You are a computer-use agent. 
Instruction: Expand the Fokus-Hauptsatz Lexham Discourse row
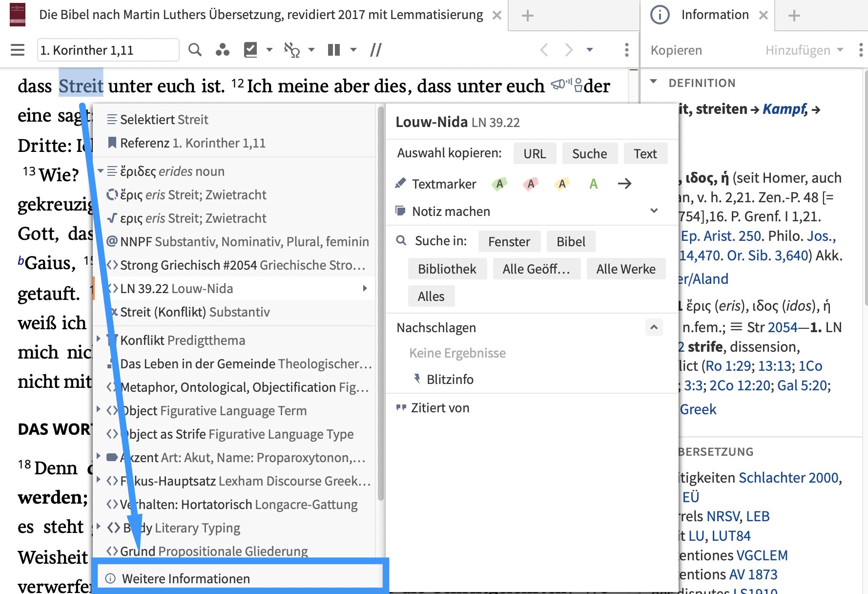pos(99,480)
